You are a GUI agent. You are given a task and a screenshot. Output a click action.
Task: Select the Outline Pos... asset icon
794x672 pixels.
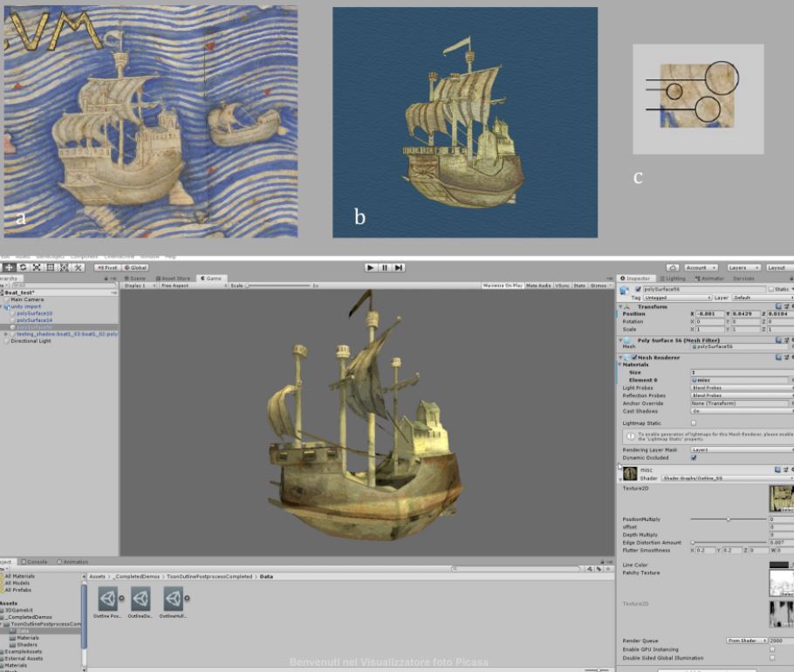point(108,599)
